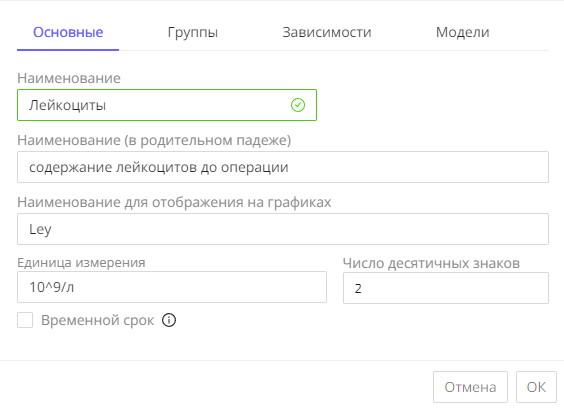
Task: Click the Отмена button
Action: tap(470, 387)
